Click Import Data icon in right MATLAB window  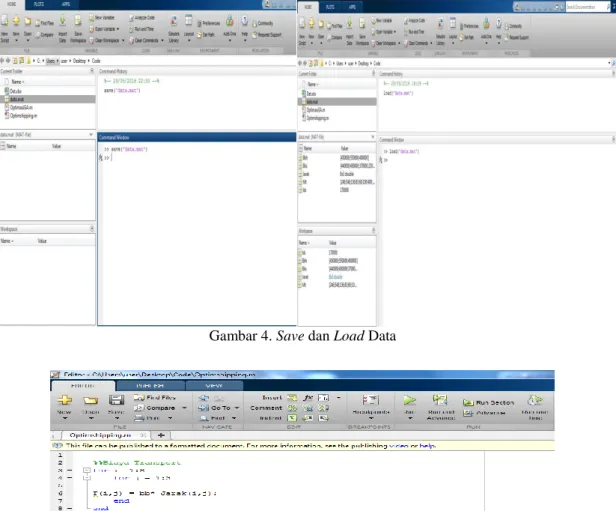tap(349, 23)
